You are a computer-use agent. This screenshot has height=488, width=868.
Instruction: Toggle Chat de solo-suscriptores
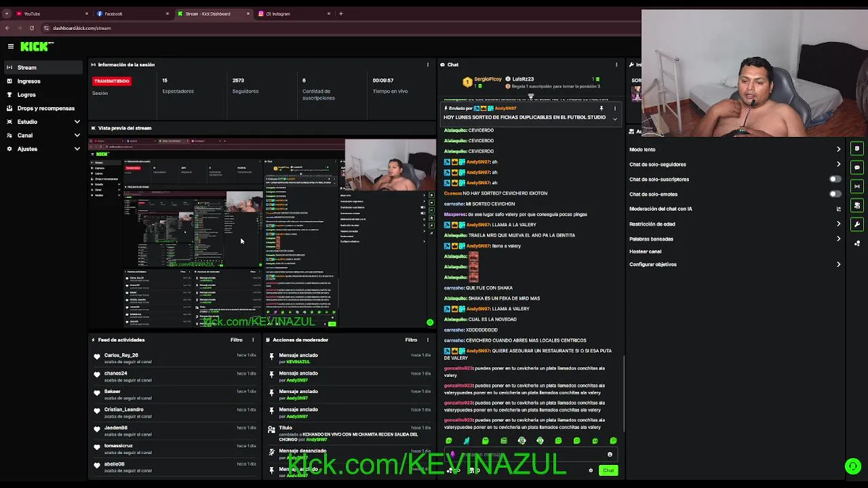835,179
